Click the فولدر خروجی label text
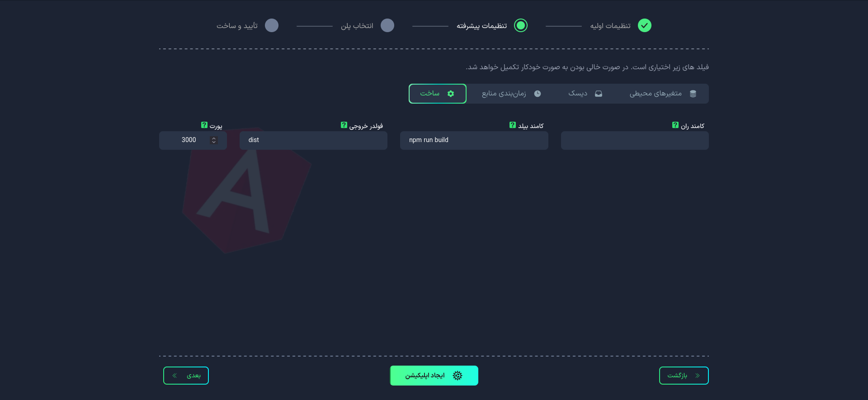This screenshot has height=400, width=868. pos(366,126)
